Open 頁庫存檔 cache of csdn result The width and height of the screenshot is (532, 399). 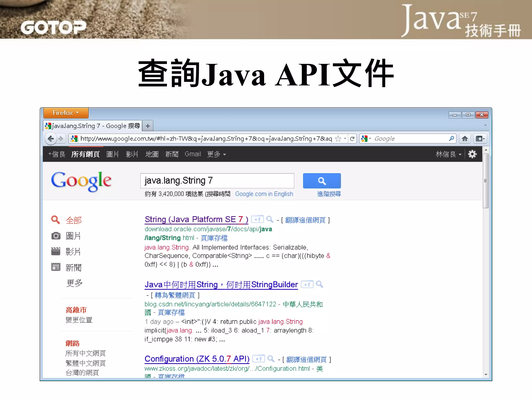(171, 312)
